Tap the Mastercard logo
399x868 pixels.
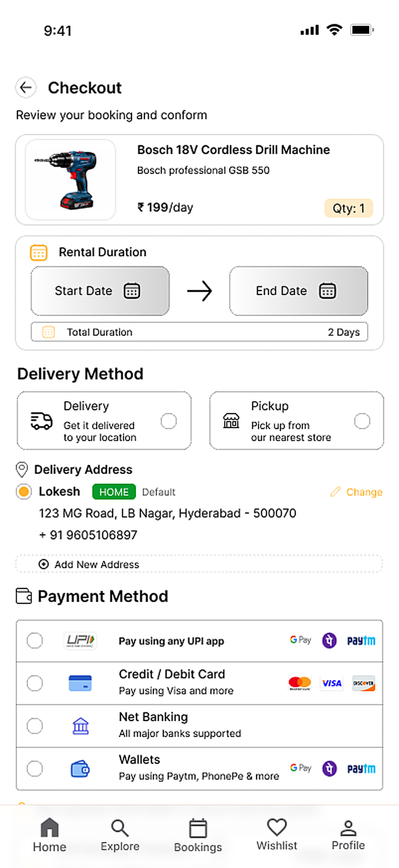300,683
